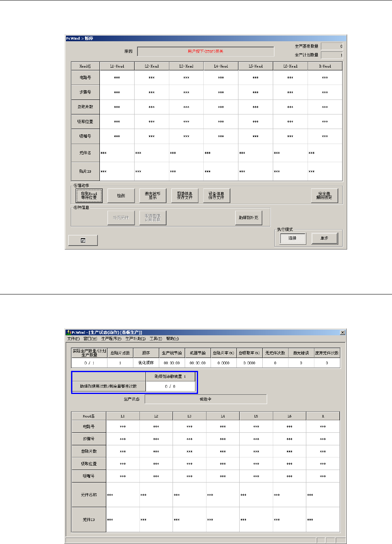
Task: Click the 激光错误 header cell
Action: 301,353
